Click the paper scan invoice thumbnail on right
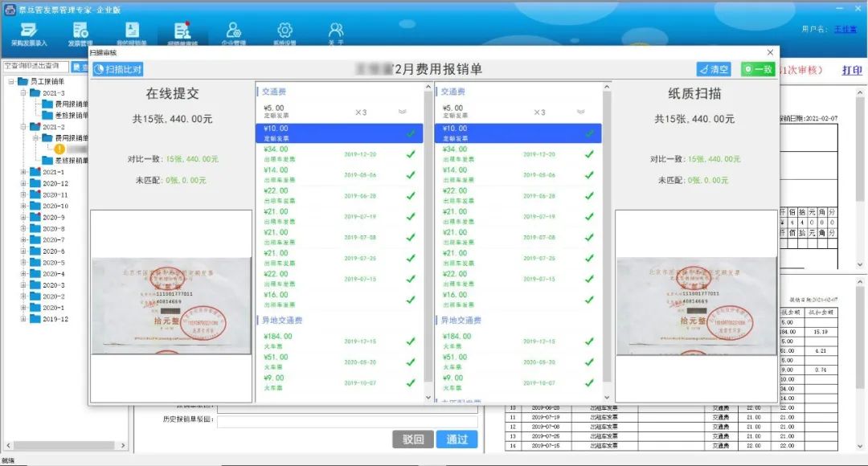The width and height of the screenshot is (868, 466). pos(696,305)
